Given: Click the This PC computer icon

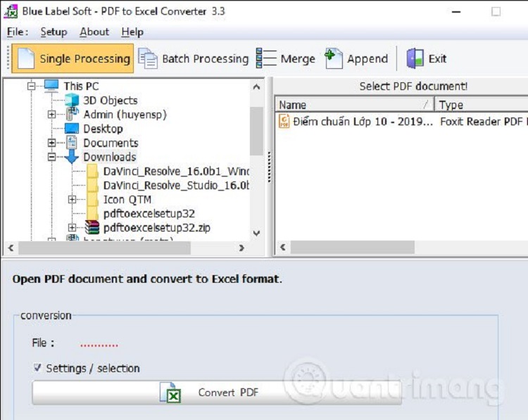Looking at the screenshot, I should (x=51, y=86).
